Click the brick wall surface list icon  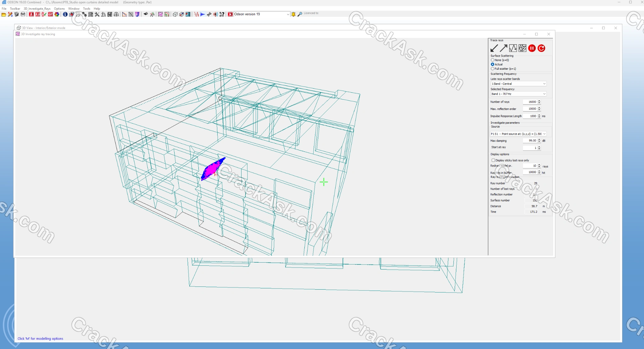(x=91, y=14)
